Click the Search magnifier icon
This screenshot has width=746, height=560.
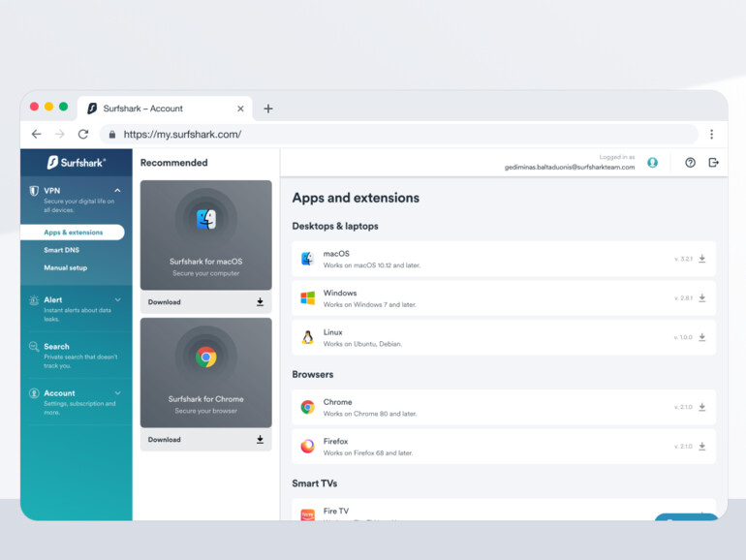pyautogui.click(x=34, y=347)
